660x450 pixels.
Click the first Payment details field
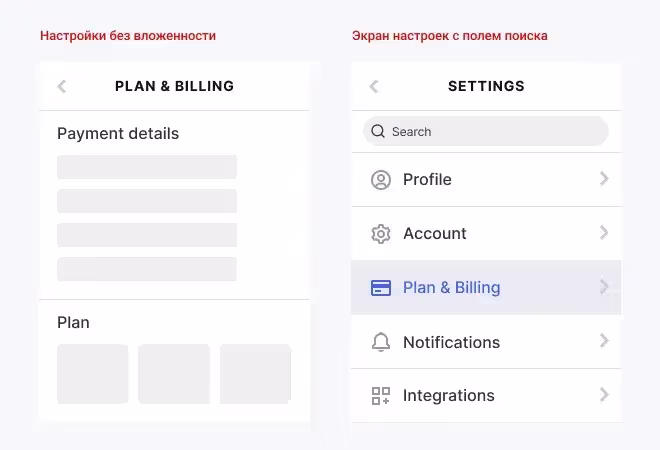pyautogui.click(x=147, y=167)
